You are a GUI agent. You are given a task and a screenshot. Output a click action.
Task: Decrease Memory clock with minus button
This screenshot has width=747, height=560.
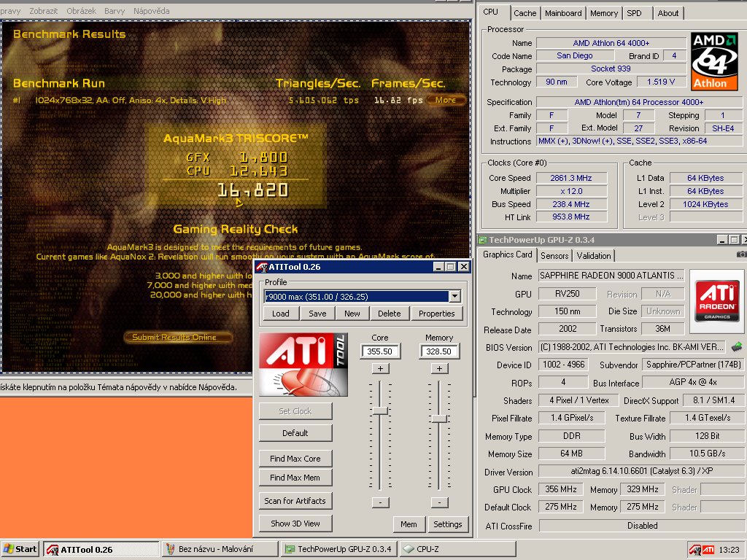pyautogui.click(x=439, y=502)
